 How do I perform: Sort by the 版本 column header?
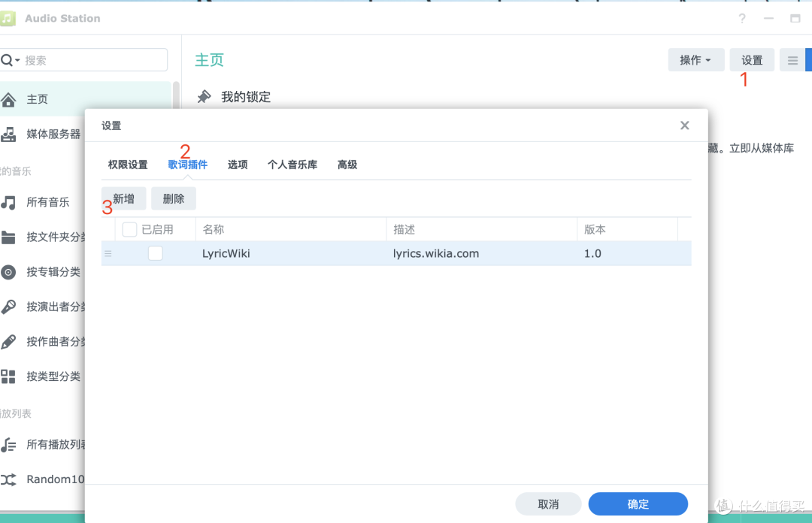coord(627,229)
